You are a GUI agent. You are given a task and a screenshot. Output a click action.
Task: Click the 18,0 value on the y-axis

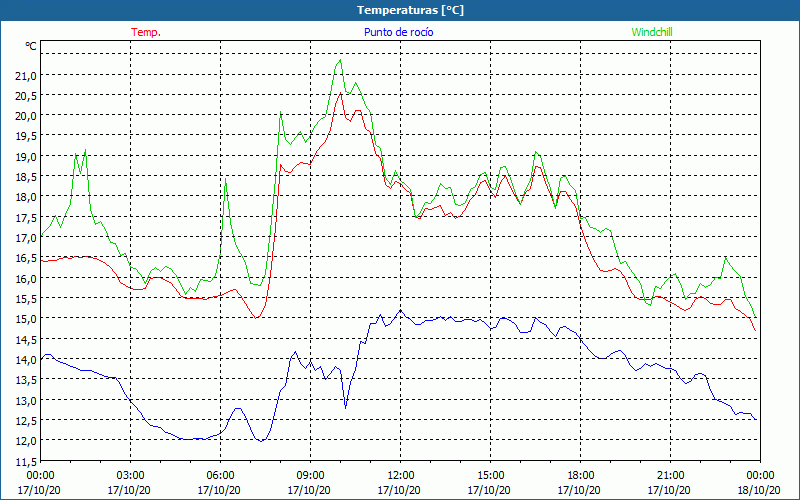26,197
